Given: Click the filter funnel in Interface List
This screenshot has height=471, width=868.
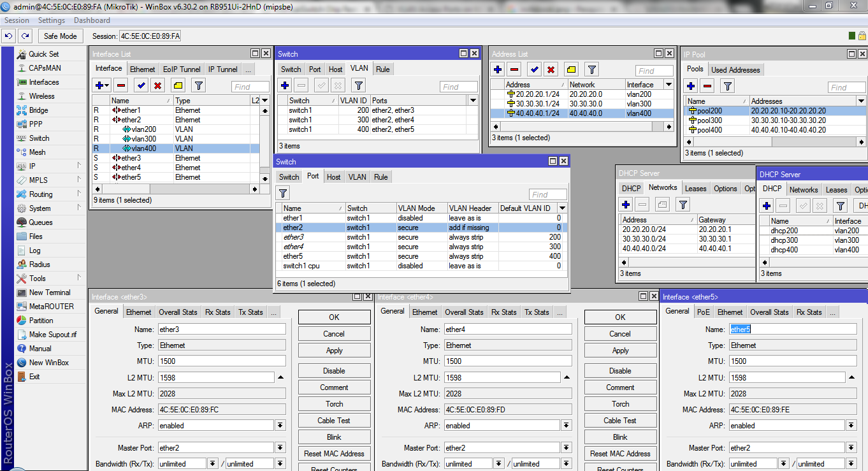Looking at the screenshot, I should point(198,85).
